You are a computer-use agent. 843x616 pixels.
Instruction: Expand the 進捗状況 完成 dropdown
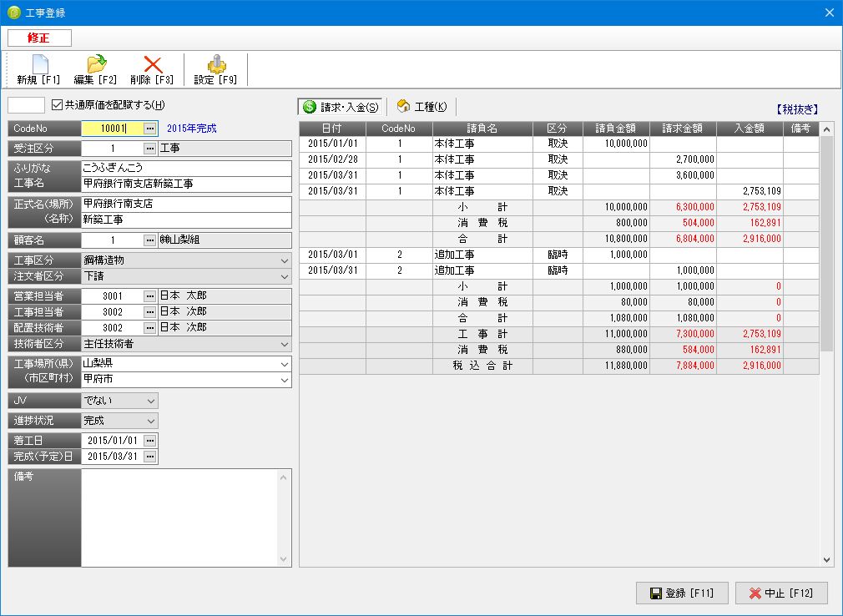(151, 421)
